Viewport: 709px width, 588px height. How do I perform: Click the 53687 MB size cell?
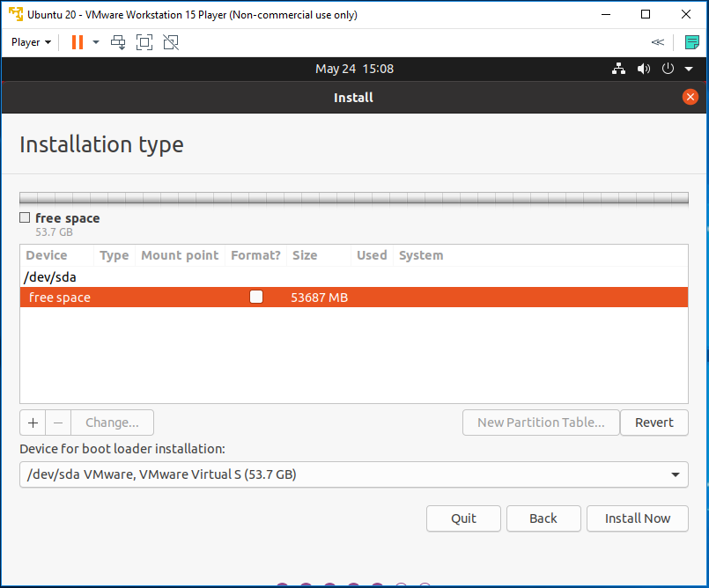coord(319,298)
